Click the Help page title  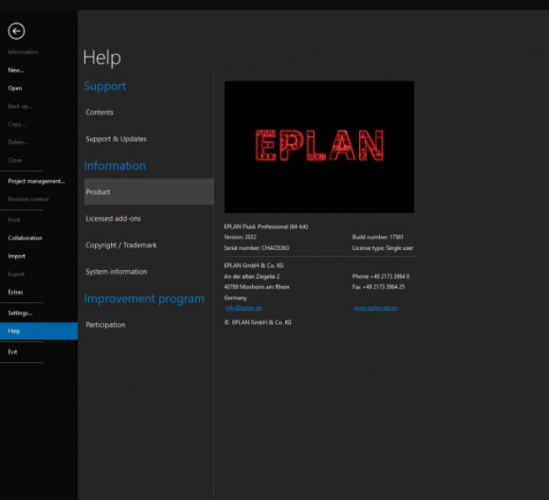pyautogui.click(x=102, y=57)
